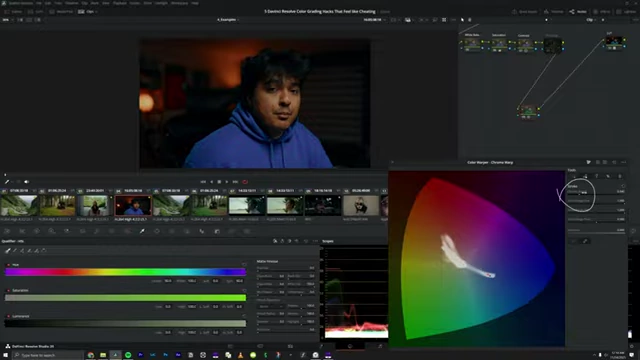Image resolution: width=640 pixels, height=360 pixels.
Task: Reset the Hue qualifier range
Action: pos(244,265)
